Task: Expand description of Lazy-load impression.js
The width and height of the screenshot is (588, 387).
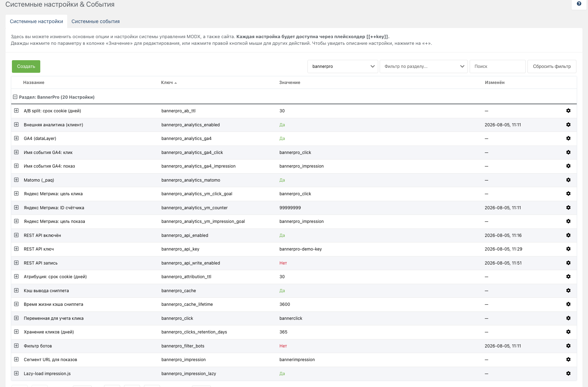Action: [x=16, y=373]
